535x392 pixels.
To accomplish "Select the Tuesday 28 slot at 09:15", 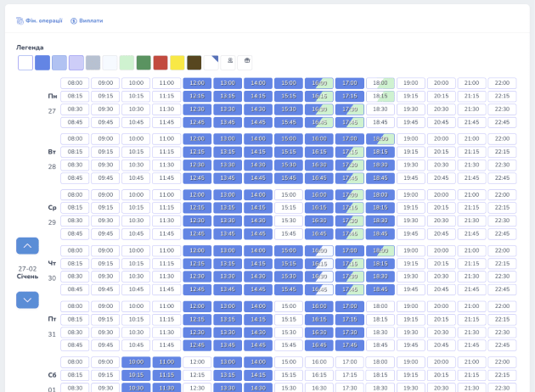I will coord(105,152).
